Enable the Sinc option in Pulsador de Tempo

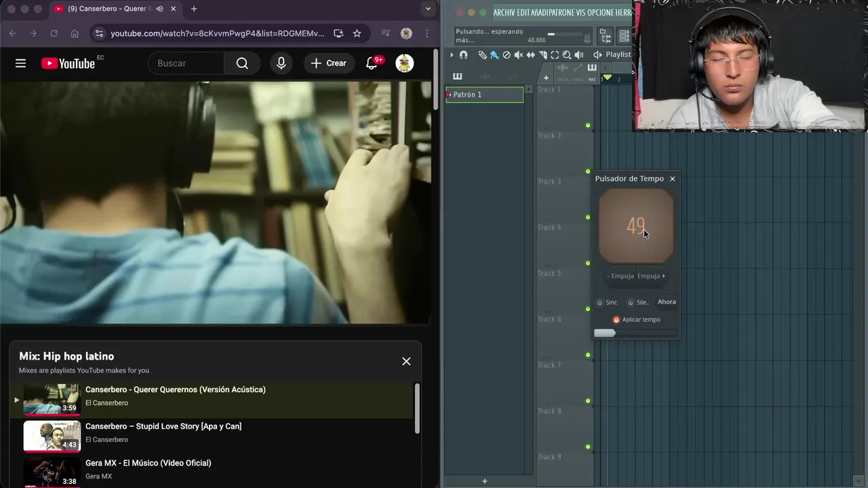click(599, 302)
